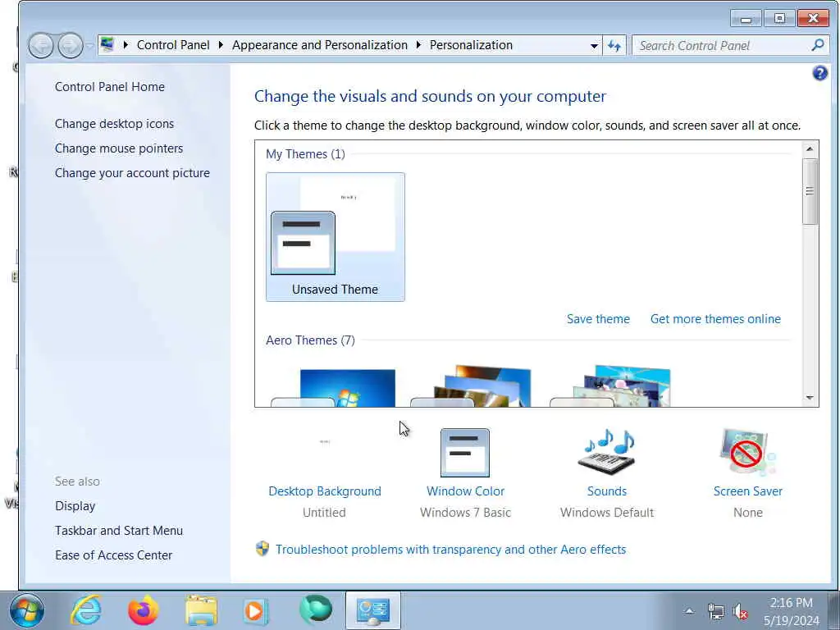Image resolution: width=840 pixels, height=630 pixels.
Task: Open Windows Explorer folder on taskbar
Action: click(201, 610)
